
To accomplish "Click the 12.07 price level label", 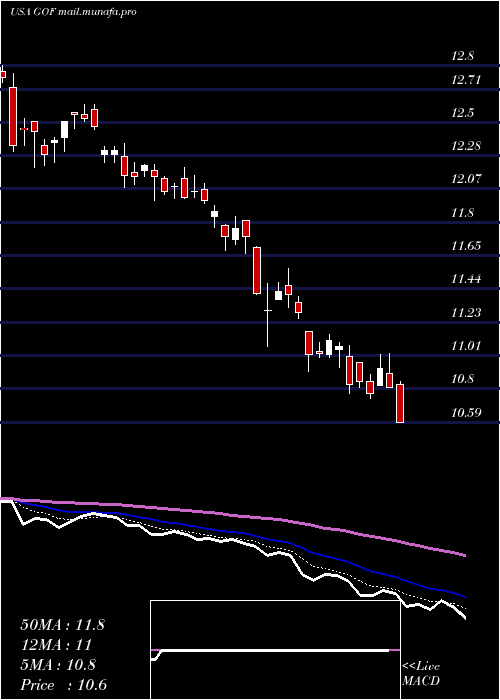I will 466,179.
